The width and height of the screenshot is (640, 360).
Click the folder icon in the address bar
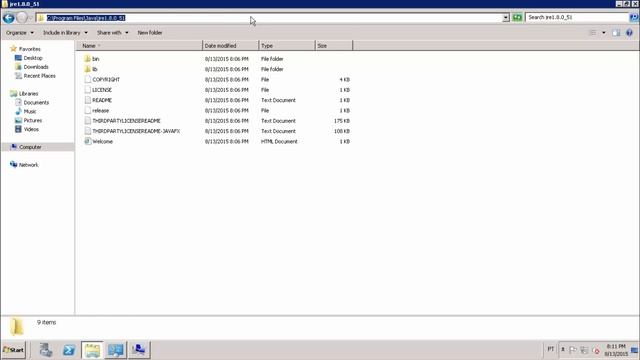[41, 18]
